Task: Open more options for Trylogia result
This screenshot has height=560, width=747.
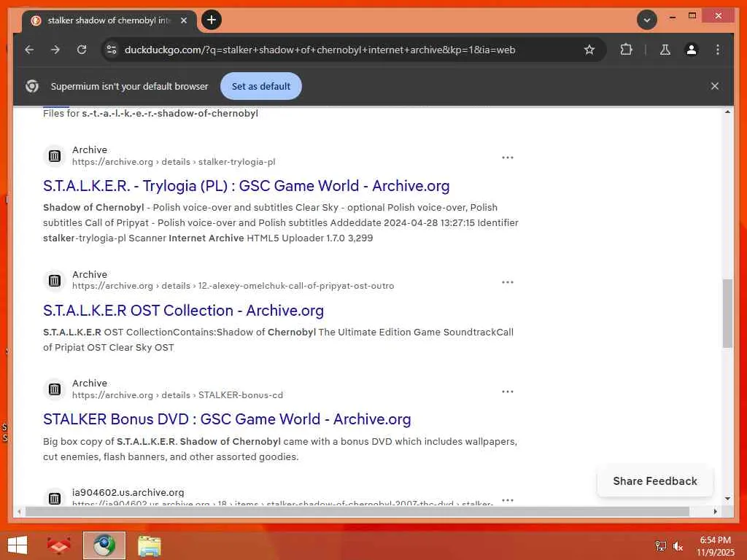Action: 508,157
